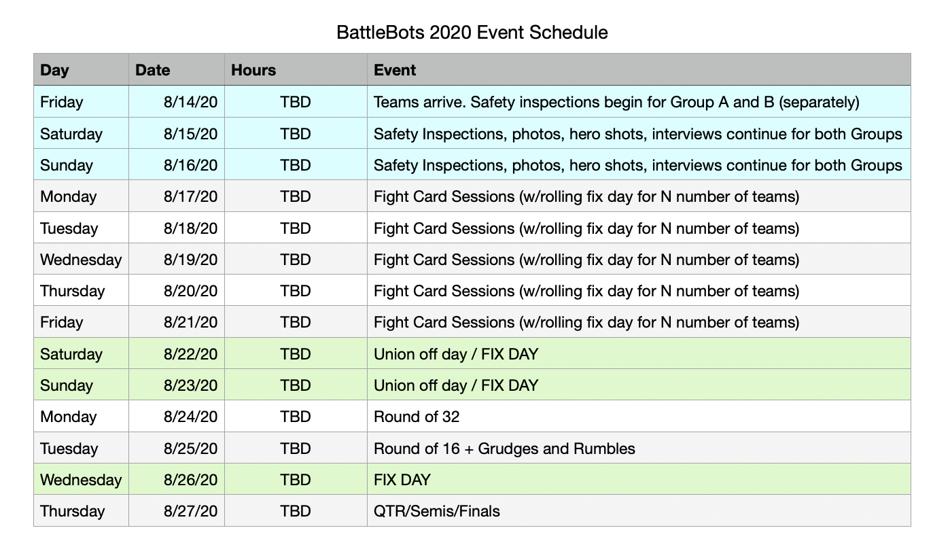This screenshot has height=560, width=950.
Task: Select the 8/21/20 date cell
Action: tap(177, 322)
